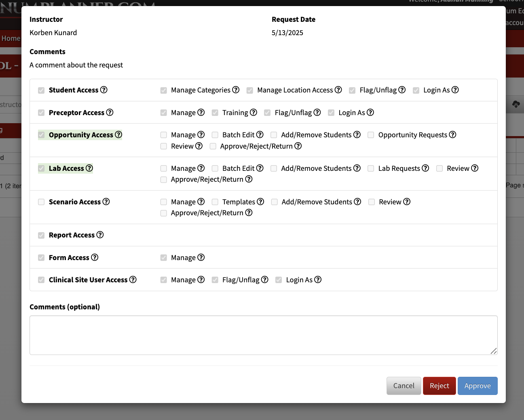Image resolution: width=524 pixels, height=420 pixels.
Task: Click help icon beside Lab Requests
Action: coord(425,168)
